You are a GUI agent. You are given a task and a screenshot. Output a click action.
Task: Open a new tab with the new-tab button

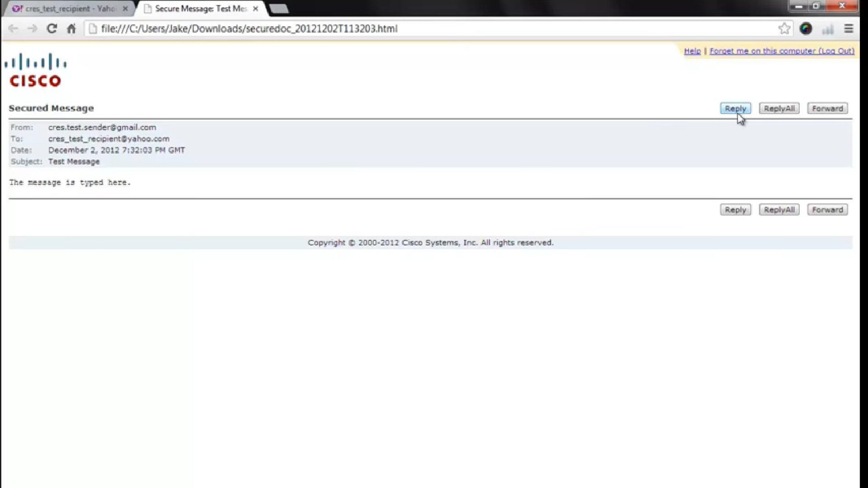(278, 9)
